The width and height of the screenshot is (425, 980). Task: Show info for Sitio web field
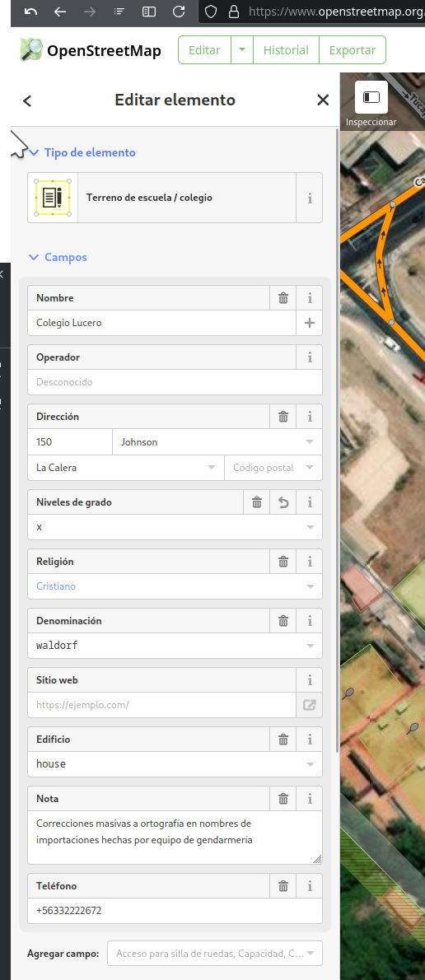point(310,680)
